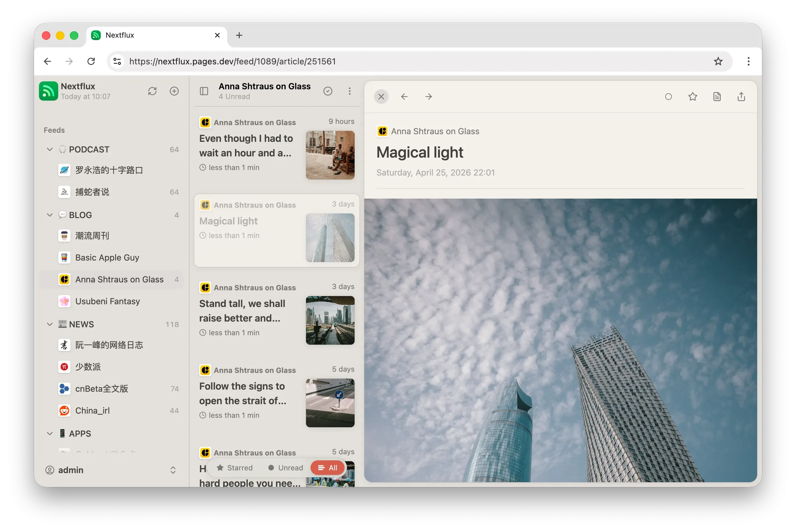Click the reader view document icon
Screen dimensions: 796x532
coord(717,97)
